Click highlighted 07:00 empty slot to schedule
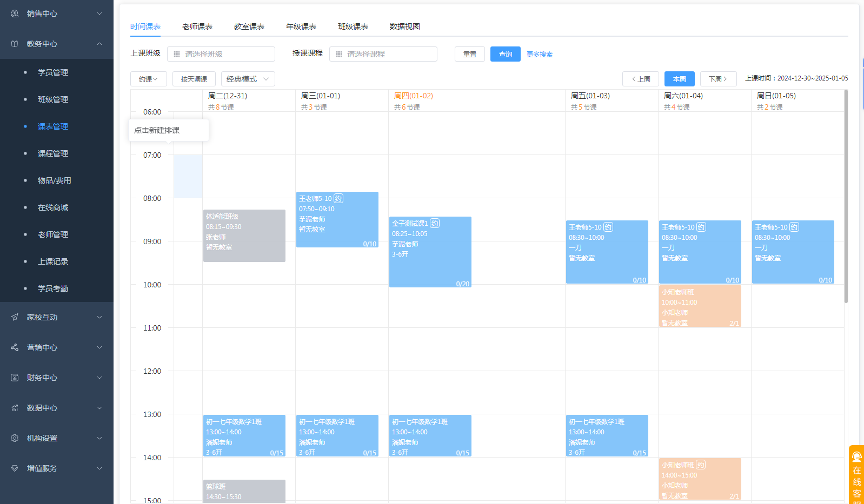Screen dimensions: 864x504 pyautogui.click(x=188, y=177)
